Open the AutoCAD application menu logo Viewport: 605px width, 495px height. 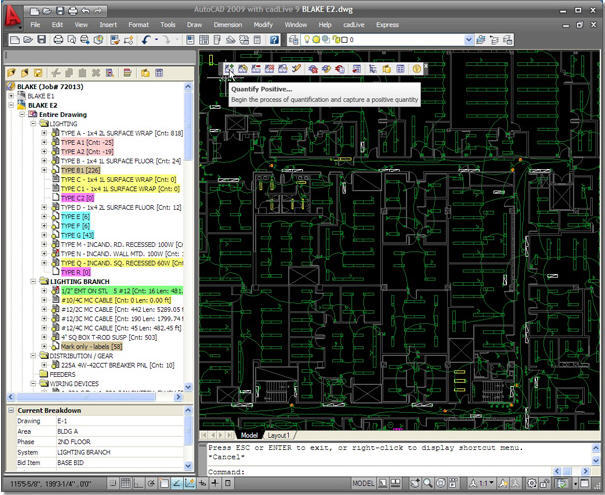13,17
